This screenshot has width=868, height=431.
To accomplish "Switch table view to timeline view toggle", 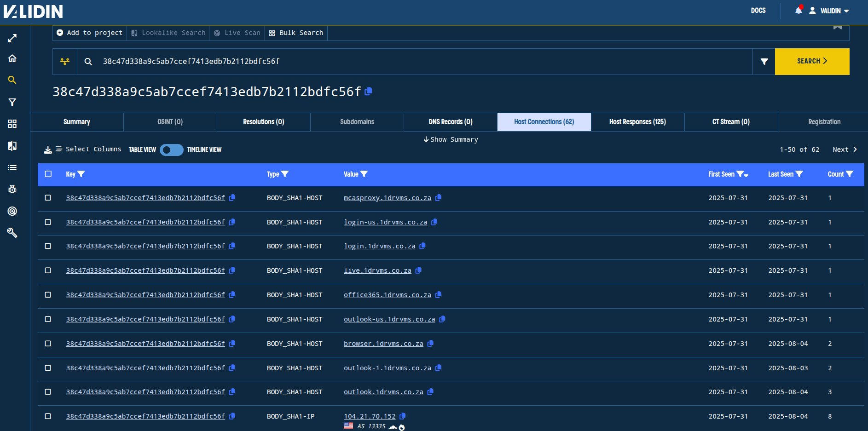I will click(172, 150).
